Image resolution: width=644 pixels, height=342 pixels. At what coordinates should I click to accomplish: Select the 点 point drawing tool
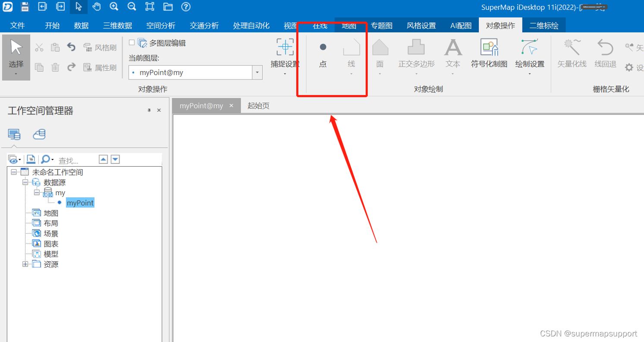[x=323, y=54]
